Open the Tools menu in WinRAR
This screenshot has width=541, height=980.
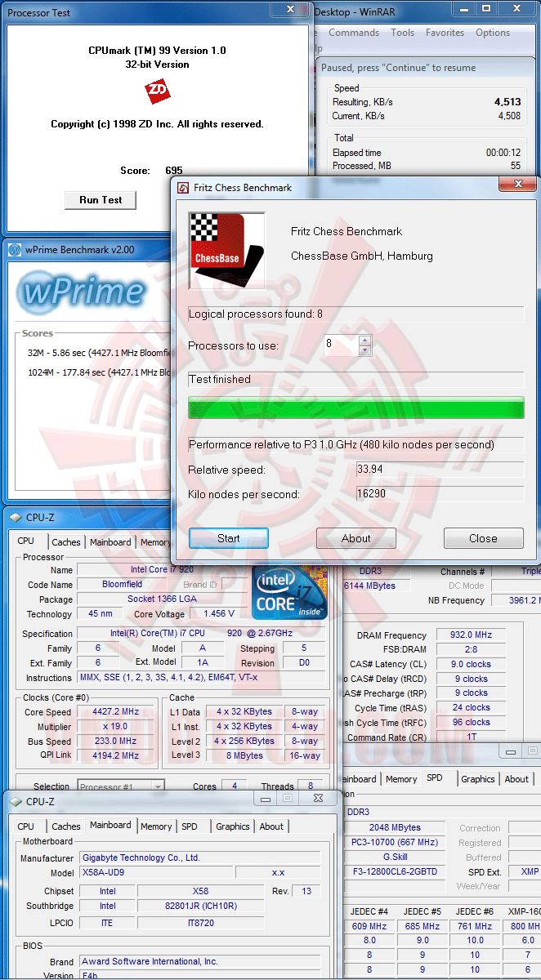(402, 33)
